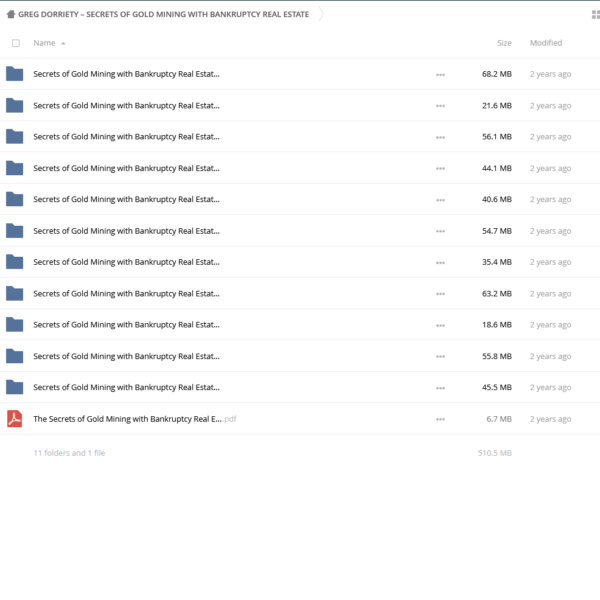Image resolution: width=600 pixels, height=600 pixels.
Task: Open more actions for the 21.6 MB folder
Action: coord(440,106)
